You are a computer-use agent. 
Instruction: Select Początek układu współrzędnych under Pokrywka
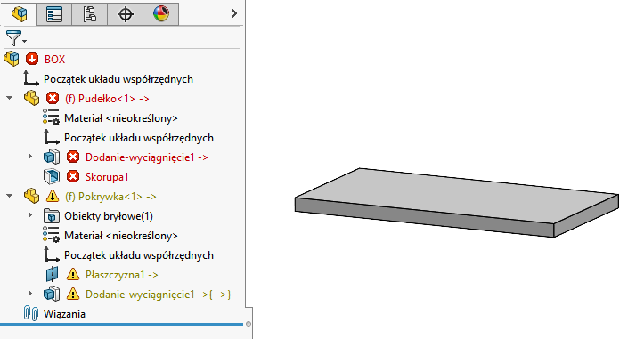[139, 255]
